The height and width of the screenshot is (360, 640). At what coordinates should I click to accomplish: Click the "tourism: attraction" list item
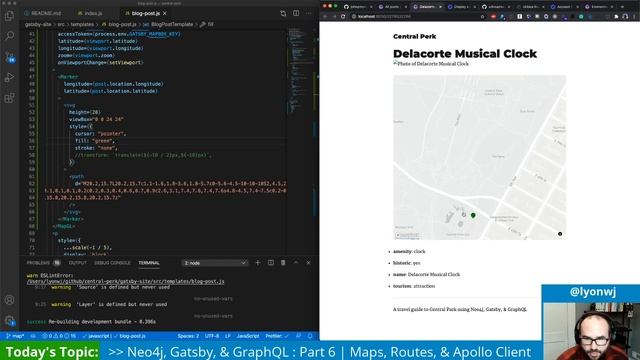coord(414,286)
